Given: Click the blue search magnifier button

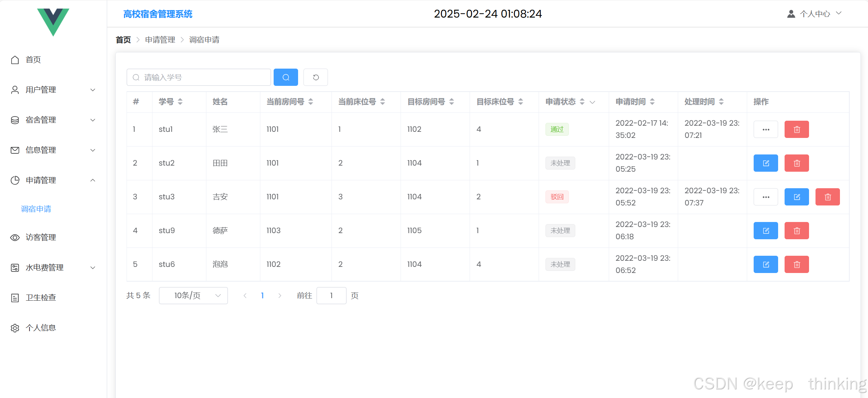Looking at the screenshot, I should [285, 77].
